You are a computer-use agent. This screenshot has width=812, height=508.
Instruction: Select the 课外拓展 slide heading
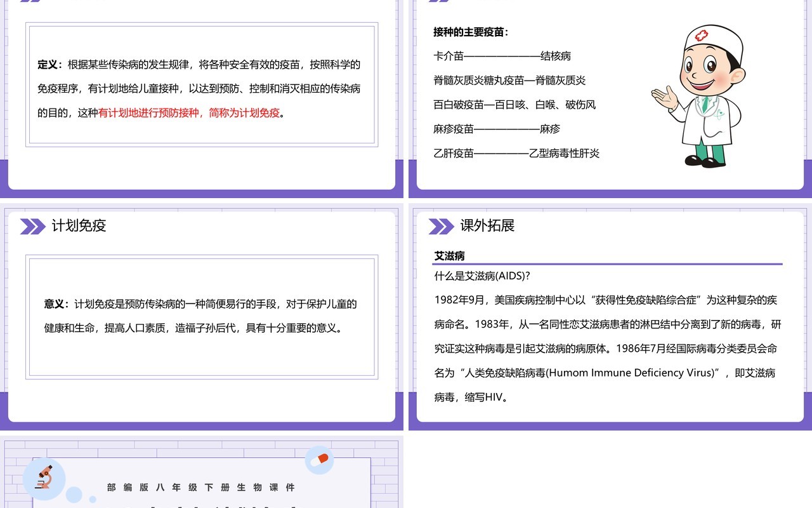click(487, 225)
